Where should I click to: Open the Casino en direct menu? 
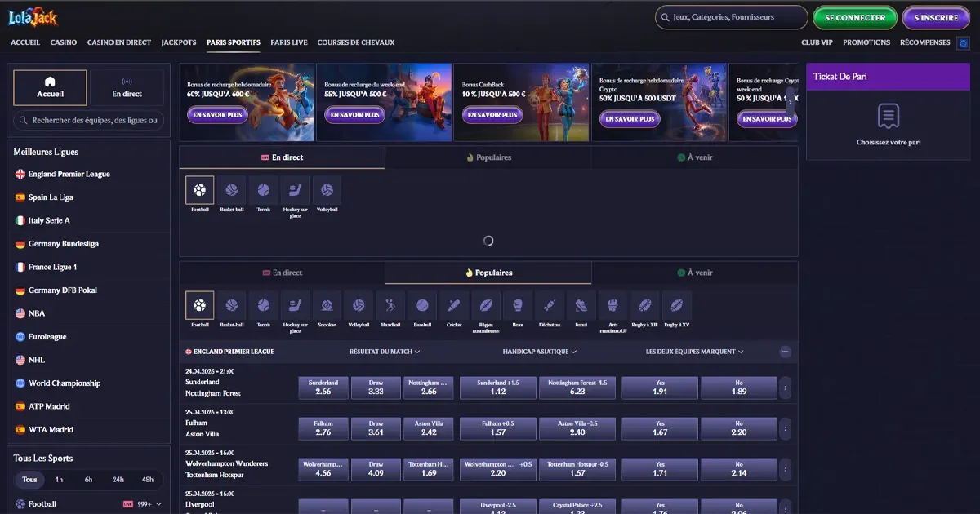coord(119,42)
